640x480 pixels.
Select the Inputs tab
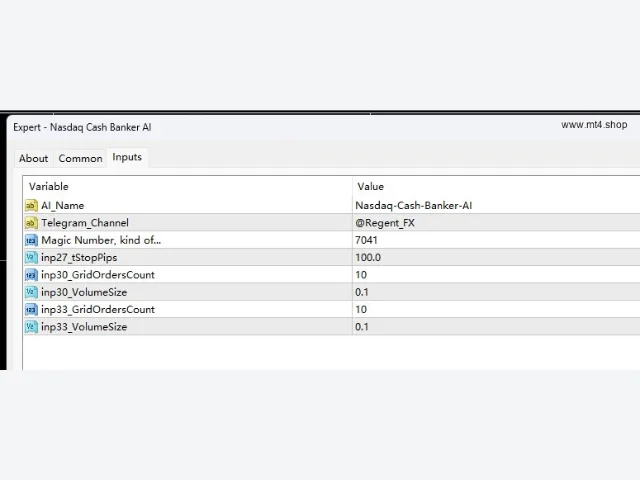[x=127, y=157]
